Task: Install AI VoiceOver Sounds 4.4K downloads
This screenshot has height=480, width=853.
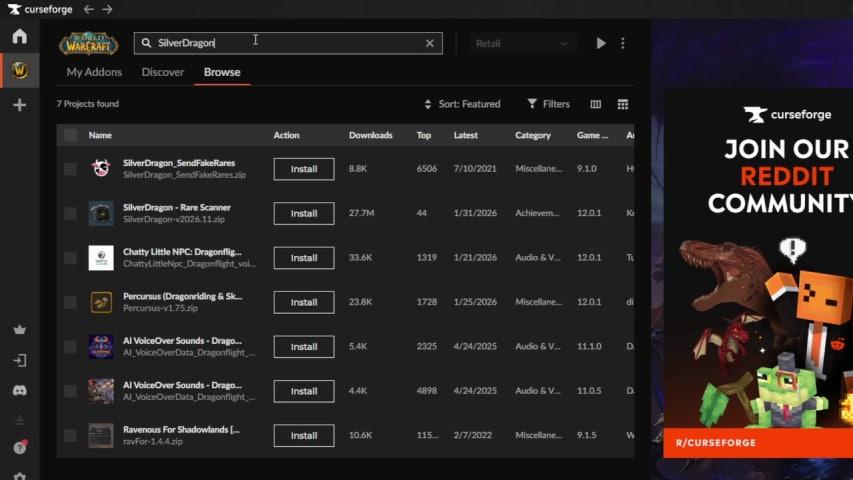Action: coord(304,391)
